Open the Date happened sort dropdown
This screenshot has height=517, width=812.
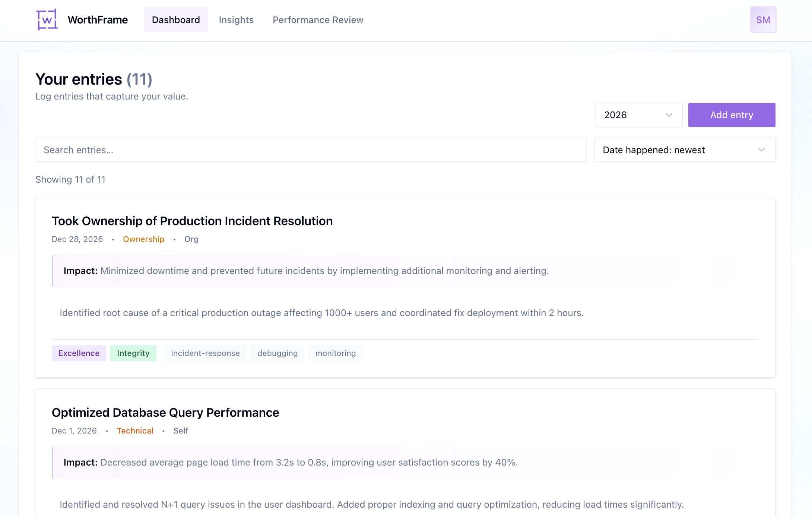pyautogui.click(x=684, y=150)
